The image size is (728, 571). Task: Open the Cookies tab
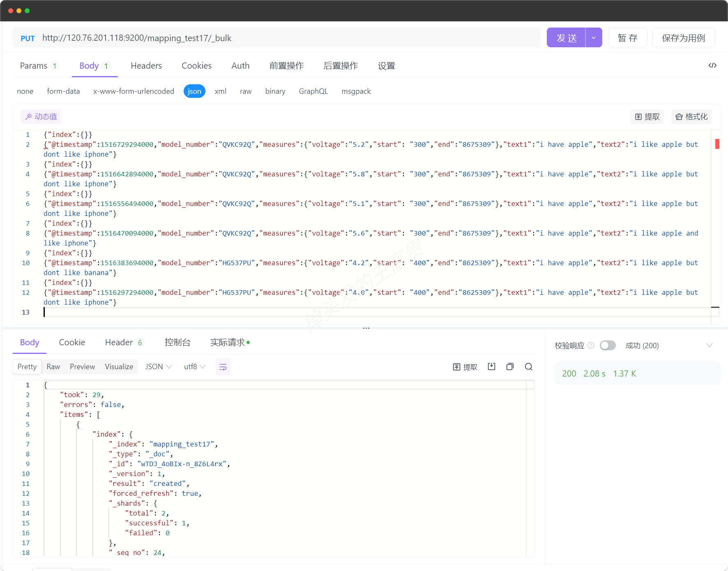[196, 66]
